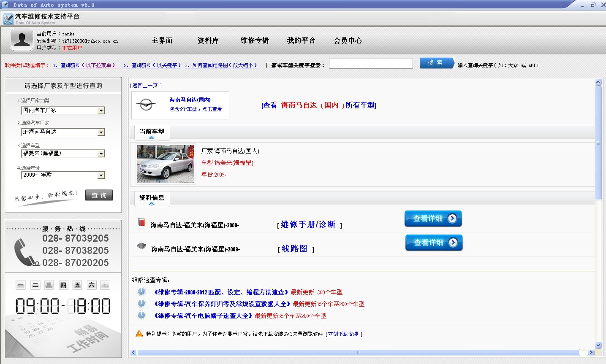Expand the vehicle model dropdown 福美来(海福星)
Image resolution: width=606 pixels, height=364 pixels.
101,154
